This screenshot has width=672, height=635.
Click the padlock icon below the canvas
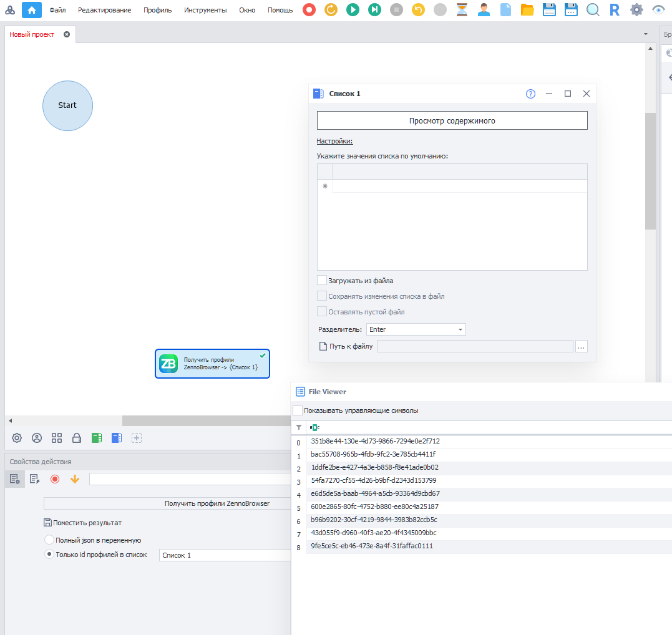coord(77,438)
